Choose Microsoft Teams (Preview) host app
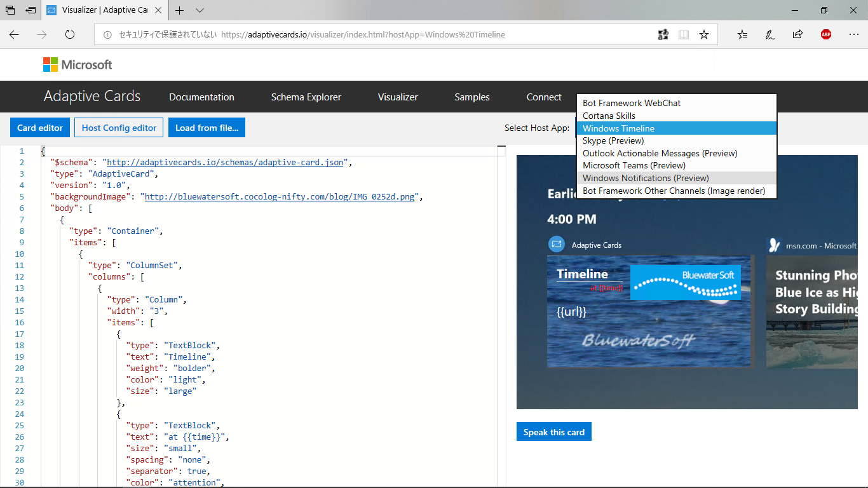Screen dimensions: 868x488 677,165
